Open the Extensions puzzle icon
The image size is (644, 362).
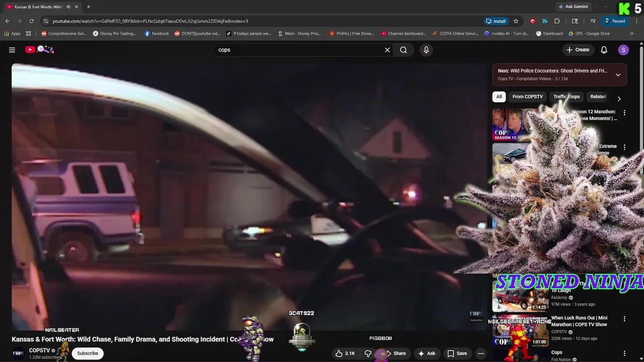tap(557, 21)
